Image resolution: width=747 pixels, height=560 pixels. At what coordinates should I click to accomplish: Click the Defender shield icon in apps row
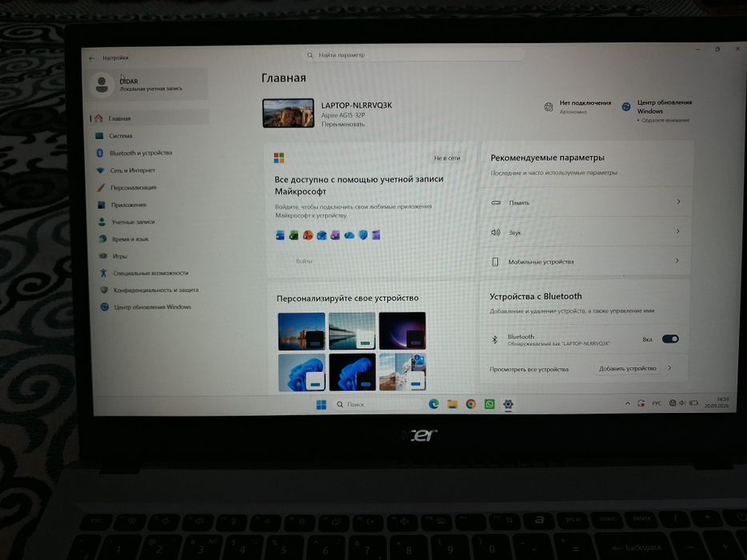(x=363, y=235)
